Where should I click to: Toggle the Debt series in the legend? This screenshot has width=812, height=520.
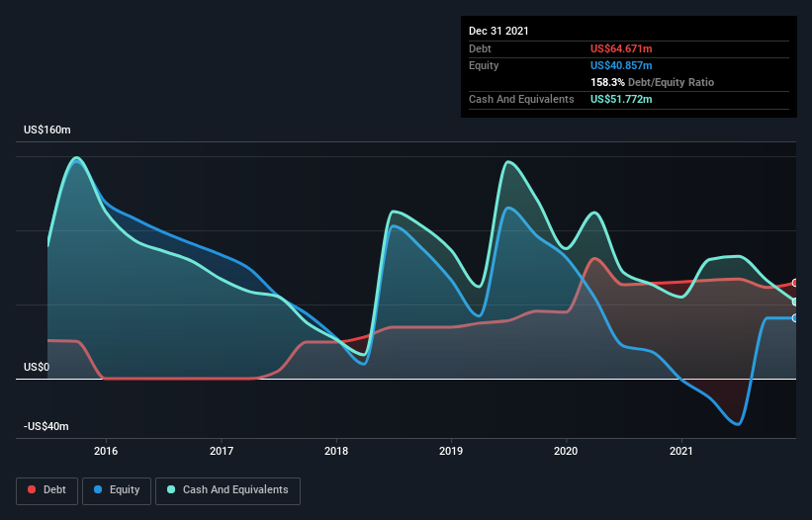(x=47, y=490)
